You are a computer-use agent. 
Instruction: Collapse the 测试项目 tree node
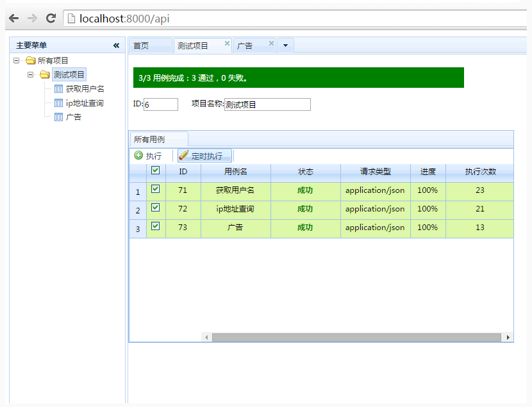[x=31, y=74]
